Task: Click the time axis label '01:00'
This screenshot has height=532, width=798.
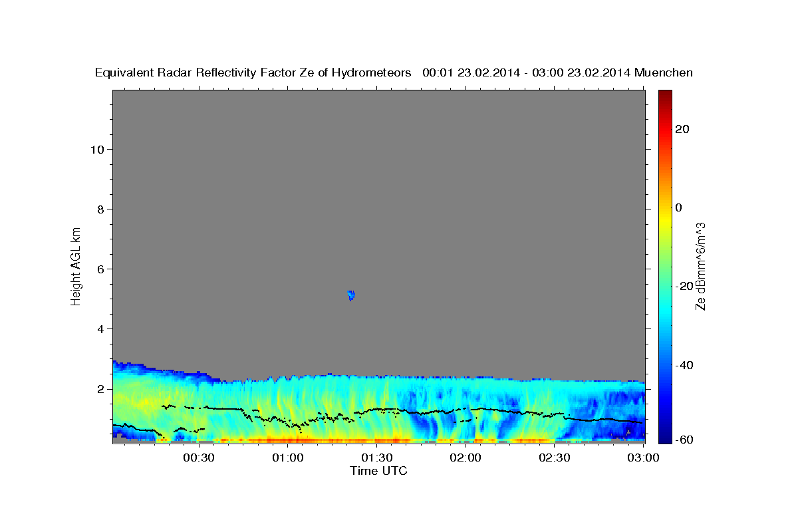Action: coord(287,458)
